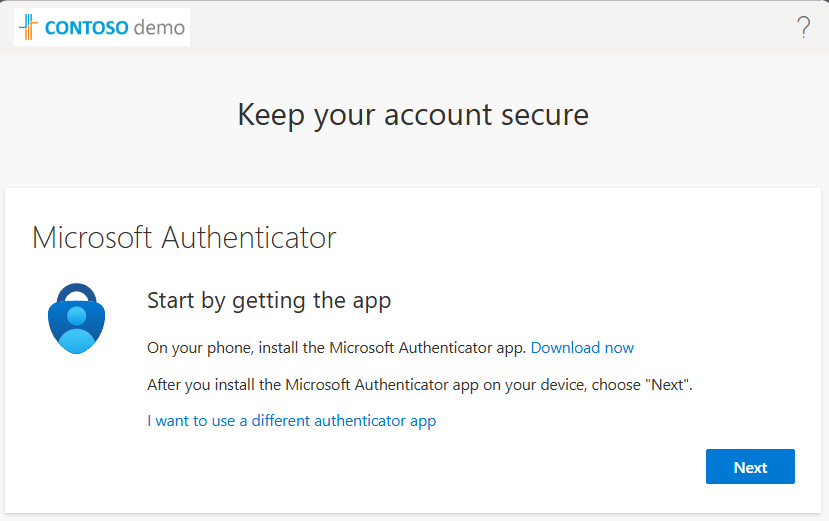Click the "Start by getting the app" subheading
829x521 pixels.
pos(269,300)
